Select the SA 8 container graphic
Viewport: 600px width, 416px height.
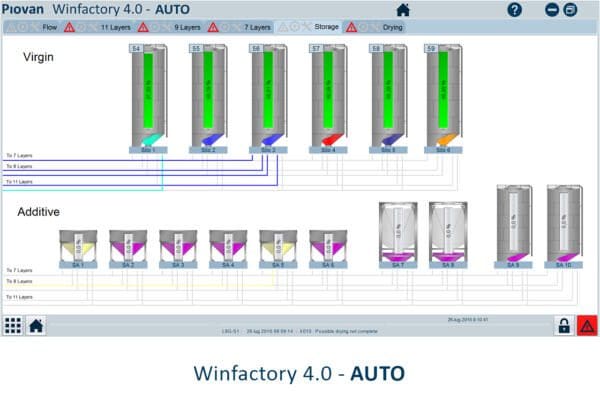(x=448, y=232)
